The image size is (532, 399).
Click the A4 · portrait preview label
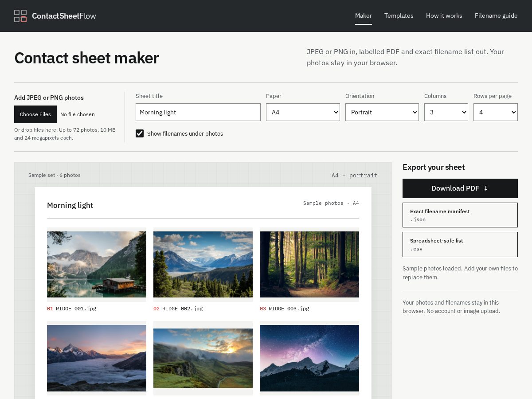click(x=355, y=175)
